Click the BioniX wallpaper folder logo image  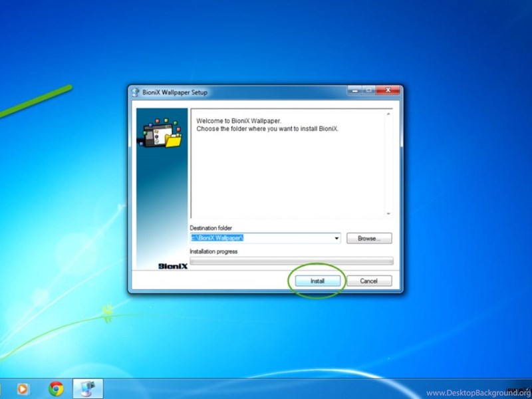(160, 133)
